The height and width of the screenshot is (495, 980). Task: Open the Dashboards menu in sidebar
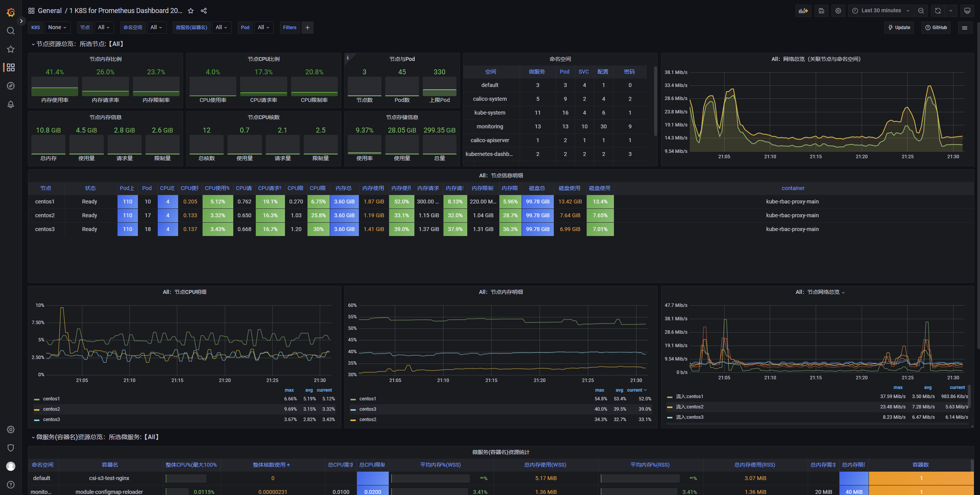(x=11, y=67)
